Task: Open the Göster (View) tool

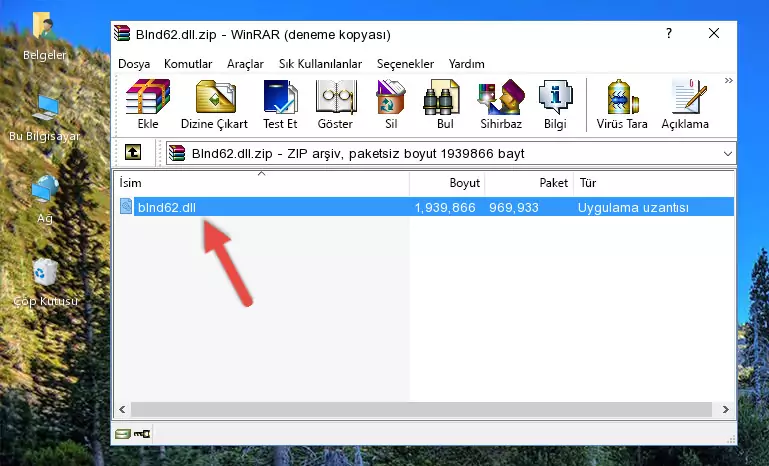Action: tap(335, 104)
